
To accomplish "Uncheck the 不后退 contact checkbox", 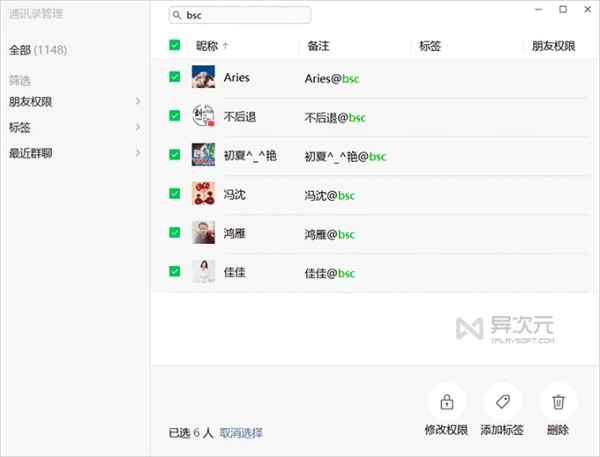I will coord(174,116).
